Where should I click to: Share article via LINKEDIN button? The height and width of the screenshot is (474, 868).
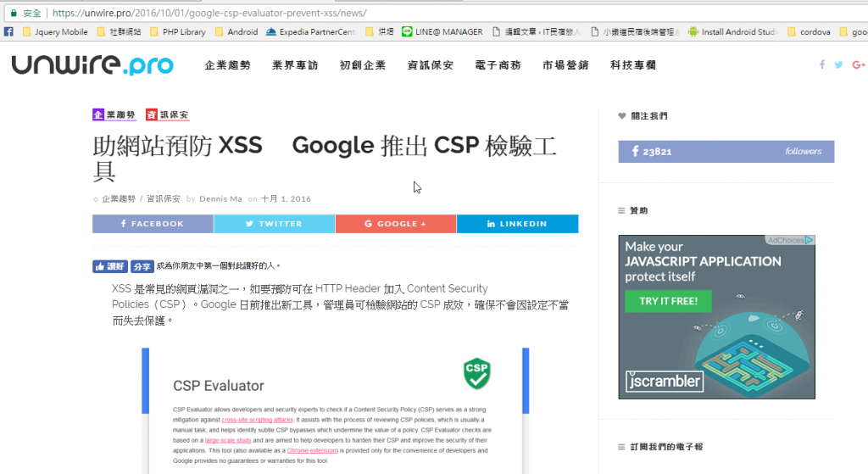point(518,224)
